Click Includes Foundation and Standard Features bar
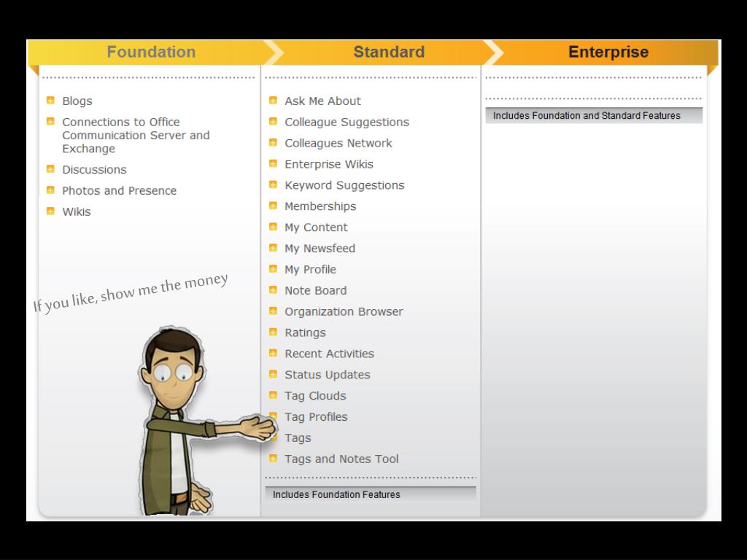 click(594, 115)
